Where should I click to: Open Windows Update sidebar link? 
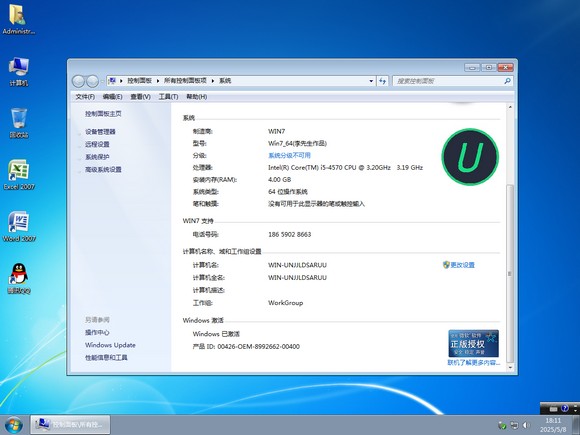[x=110, y=345]
